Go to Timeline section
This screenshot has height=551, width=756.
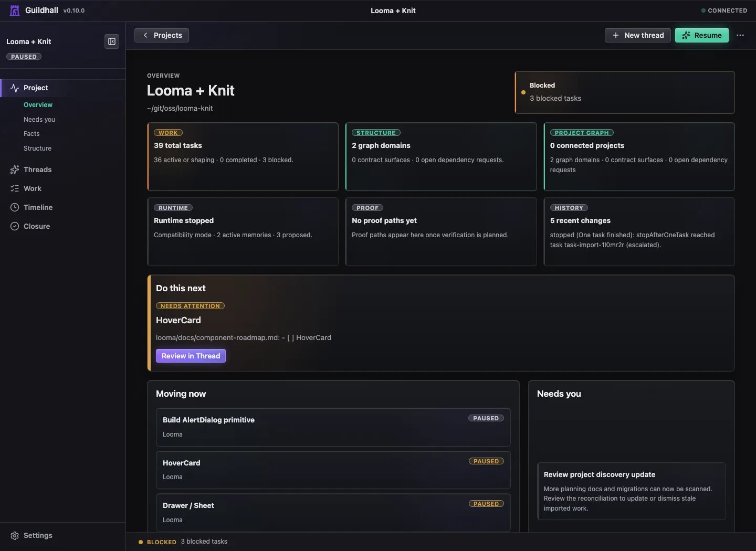click(62, 207)
